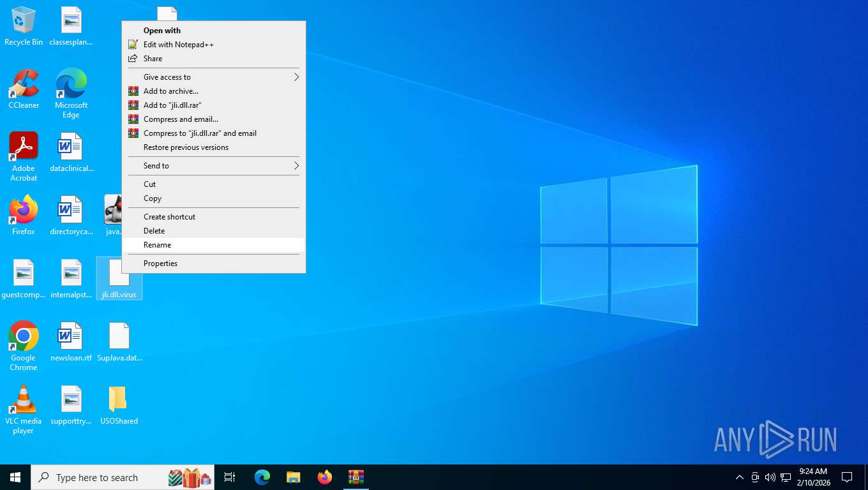Click Show desktop at taskbar edge
Viewport: 868px width, 490px height.
pos(866,477)
